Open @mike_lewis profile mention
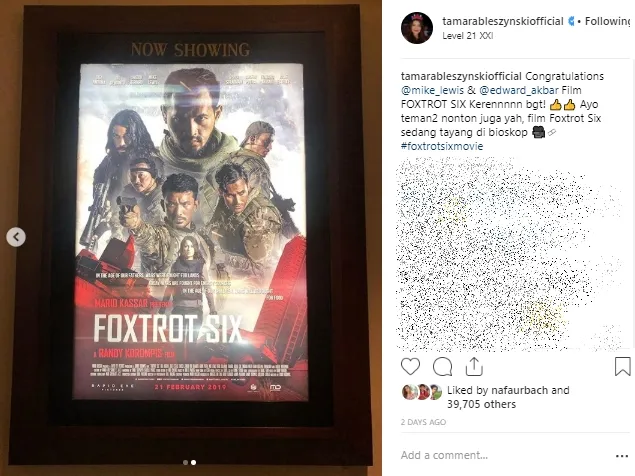635x476 pixels. coord(432,90)
